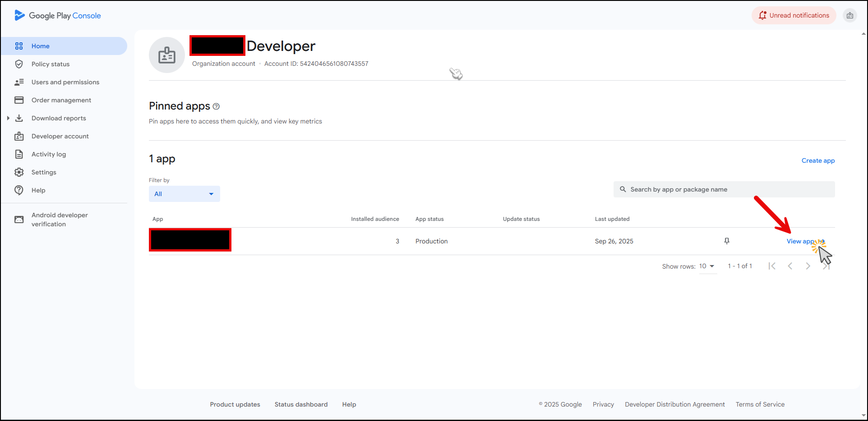Click the search magnifier icon
The height and width of the screenshot is (421, 868).
coord(623,189)
